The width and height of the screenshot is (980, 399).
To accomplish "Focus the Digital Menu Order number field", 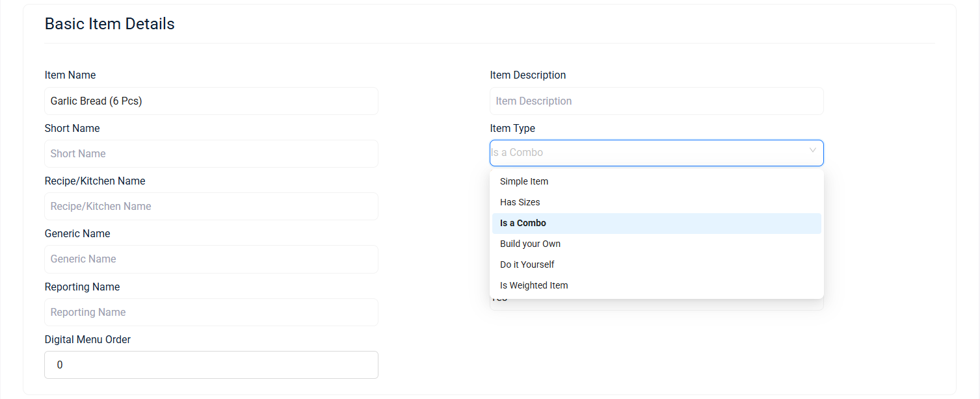I will click(x=211, y=365).
